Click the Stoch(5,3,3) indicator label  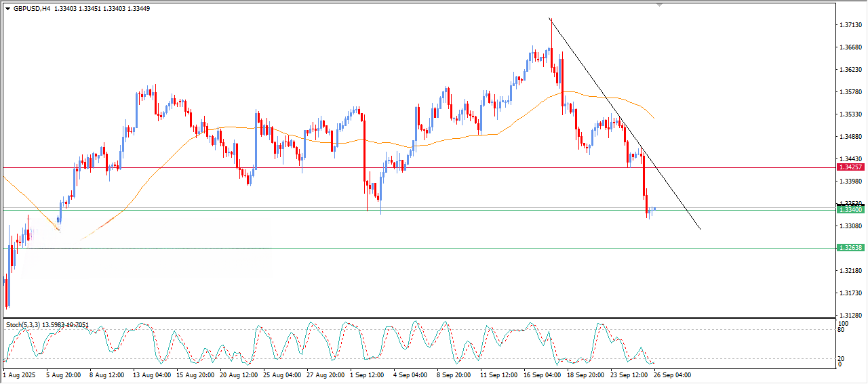(x=23, y=325)
